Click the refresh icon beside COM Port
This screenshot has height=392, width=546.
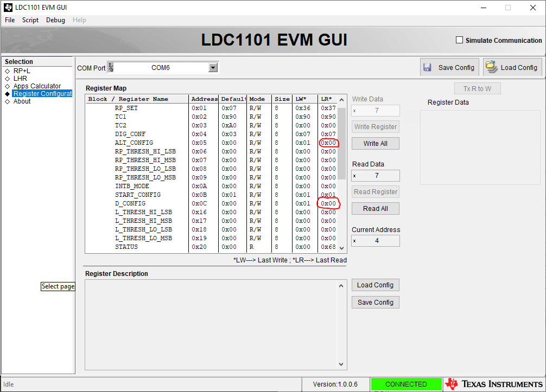tap(112, 68)
